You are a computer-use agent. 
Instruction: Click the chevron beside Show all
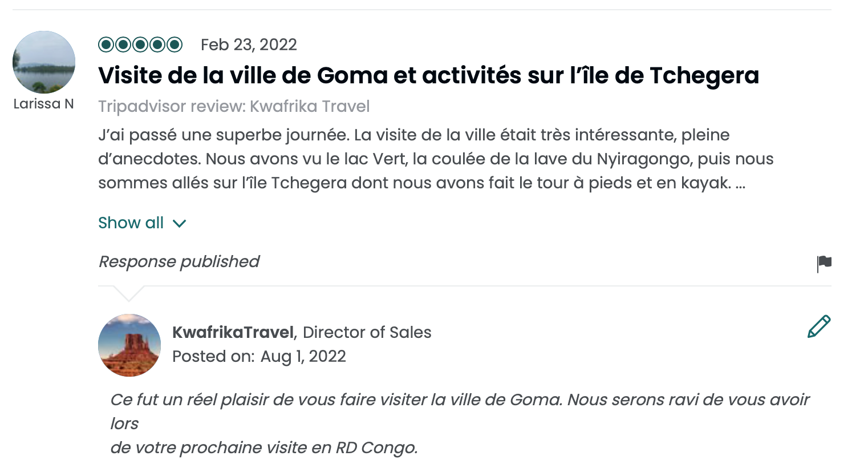coord(180,223)
